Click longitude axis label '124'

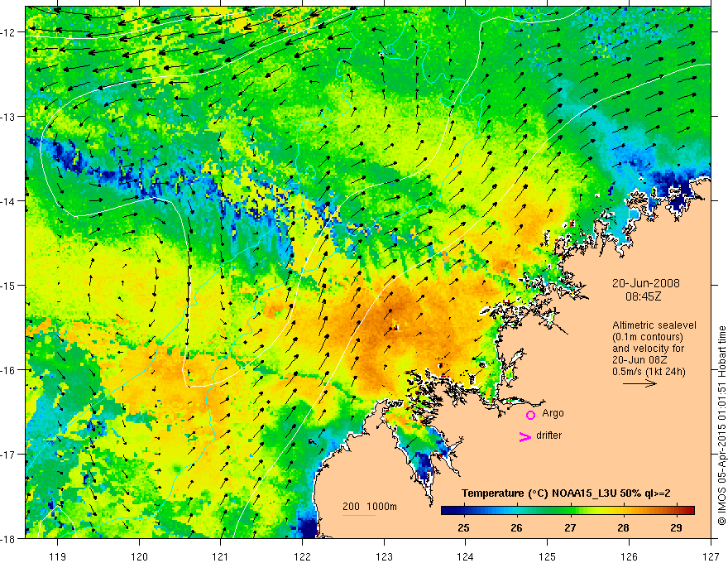466,556
